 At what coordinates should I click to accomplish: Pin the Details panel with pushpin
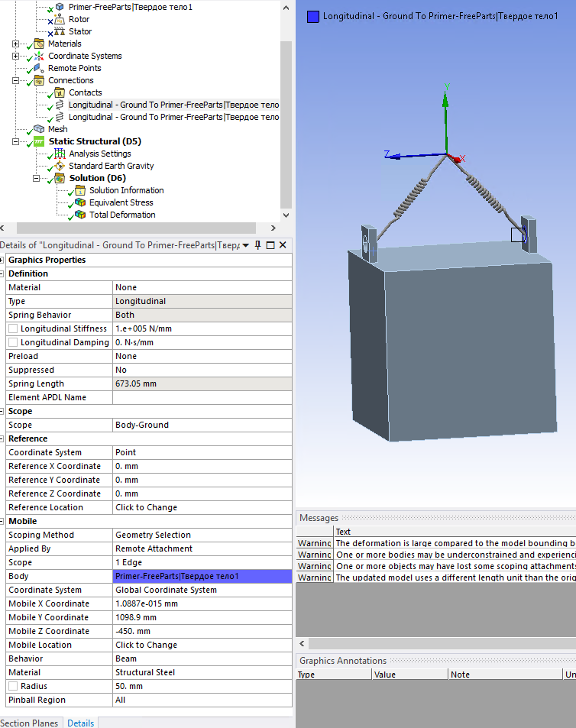(258, 245)
